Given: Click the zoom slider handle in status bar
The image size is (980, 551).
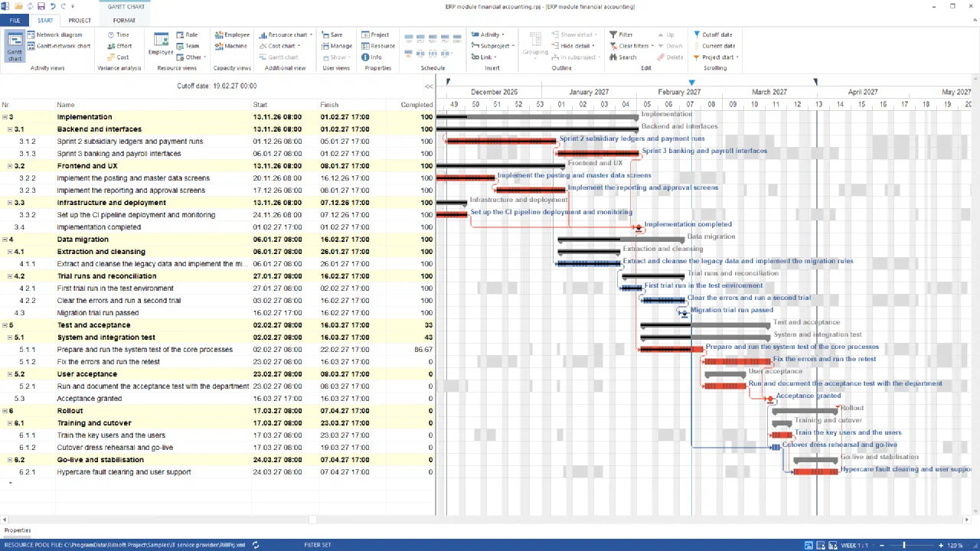Looking at the screenshot, I should (904, 546).
